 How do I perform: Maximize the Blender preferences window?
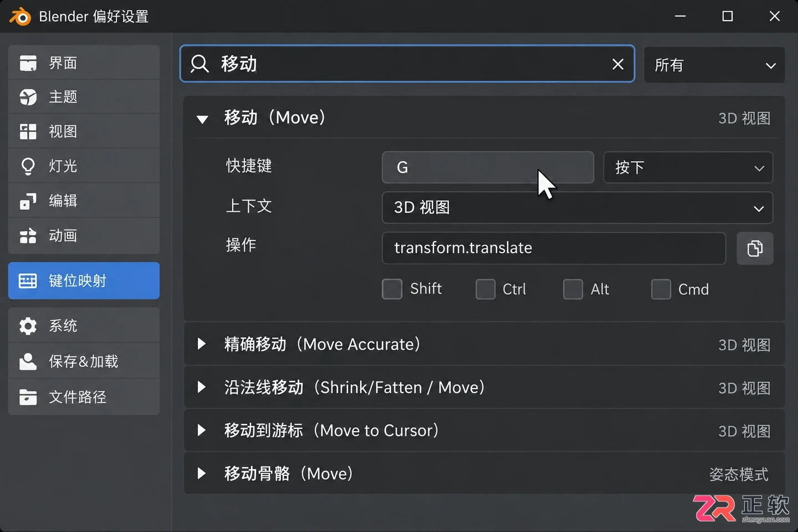(728, 16)
